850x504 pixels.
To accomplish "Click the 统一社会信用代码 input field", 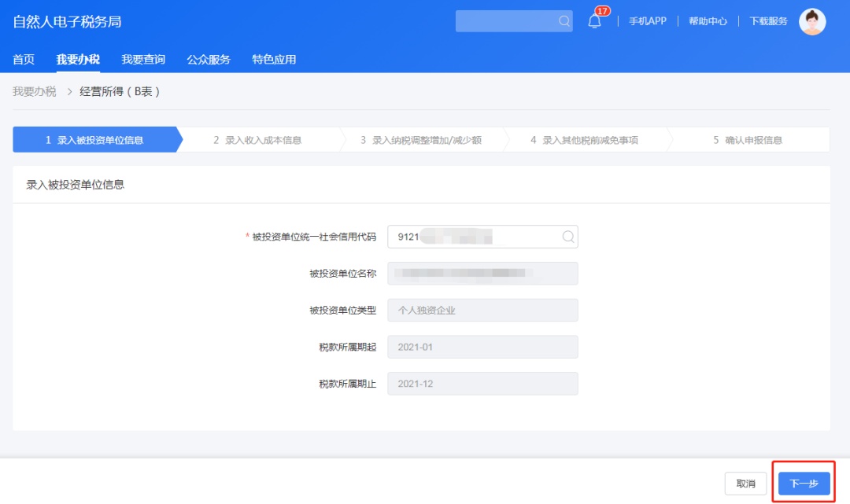I will pyautogui.click(x=482, y=237).
